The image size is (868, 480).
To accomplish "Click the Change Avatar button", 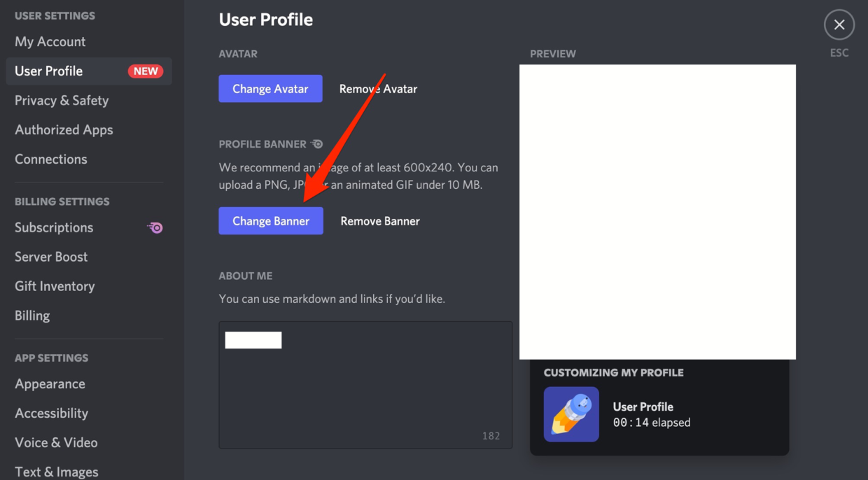I will pyautogui.click(x=270, y=88).
